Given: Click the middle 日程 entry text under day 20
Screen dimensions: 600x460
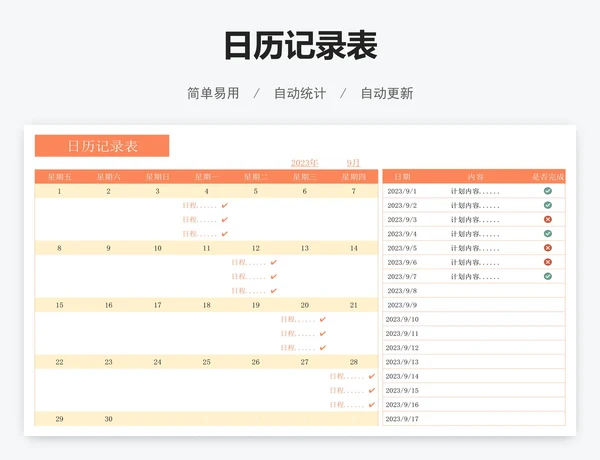Looking at the screenshot, I should [x=297, y=334].
